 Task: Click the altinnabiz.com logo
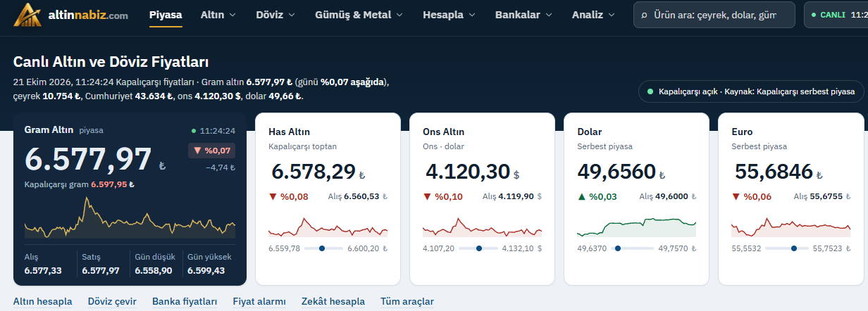(70, 14)
